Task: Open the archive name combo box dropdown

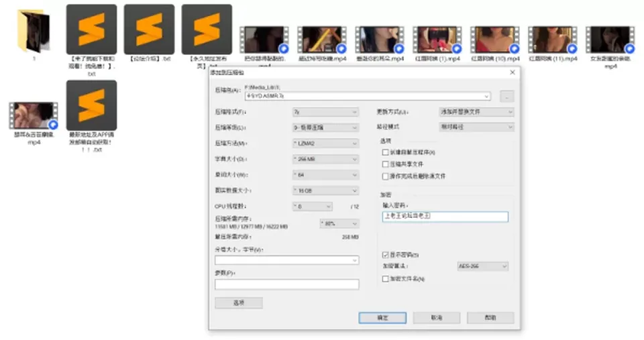Action: click(486, 96)
